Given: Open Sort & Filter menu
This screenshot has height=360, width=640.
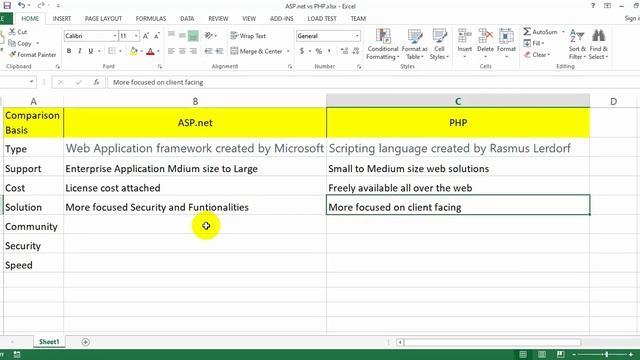Looking at the screenshot, I should (x=577, y=44).
